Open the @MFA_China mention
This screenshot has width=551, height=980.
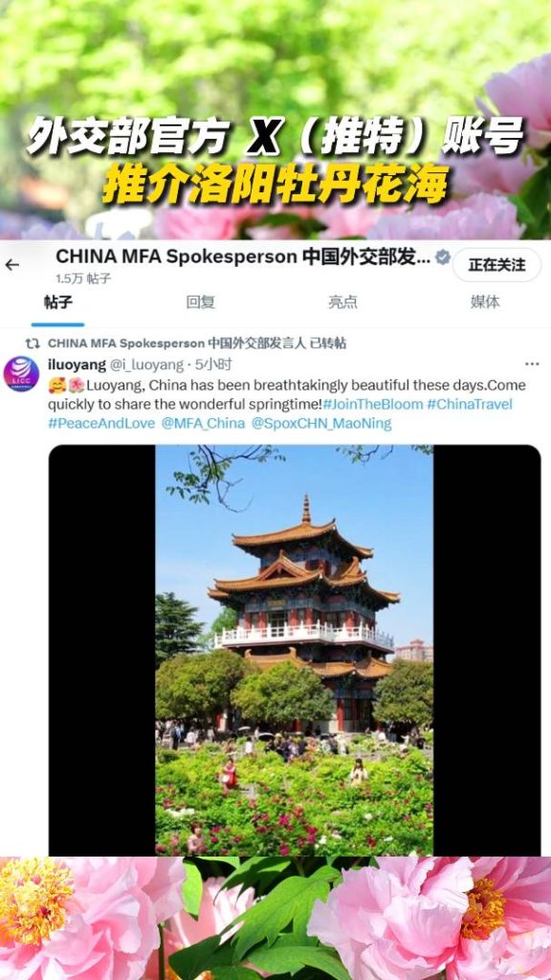[203, 423]
